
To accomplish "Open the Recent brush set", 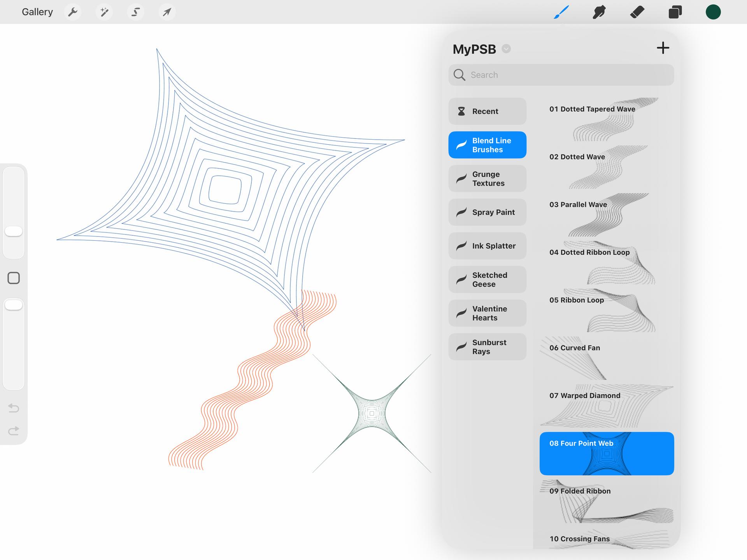I will click(x=487, y=111).
